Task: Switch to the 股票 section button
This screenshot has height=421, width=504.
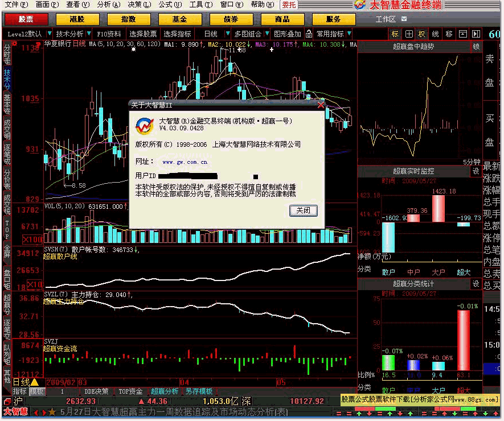Action: 26,19
